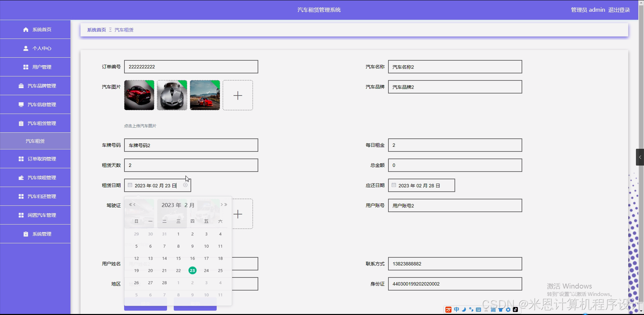Select day 19 in the calendar

(x=137, y=270)
